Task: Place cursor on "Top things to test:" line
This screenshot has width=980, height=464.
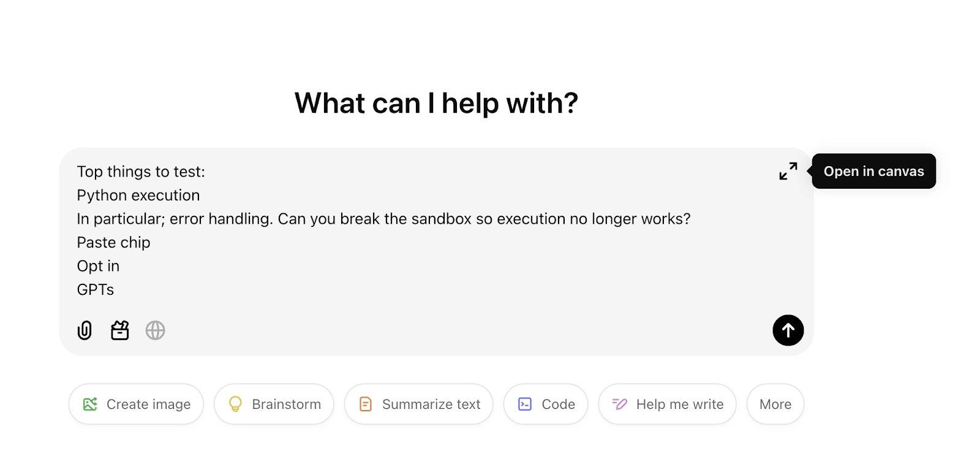Action: (141, 172)
